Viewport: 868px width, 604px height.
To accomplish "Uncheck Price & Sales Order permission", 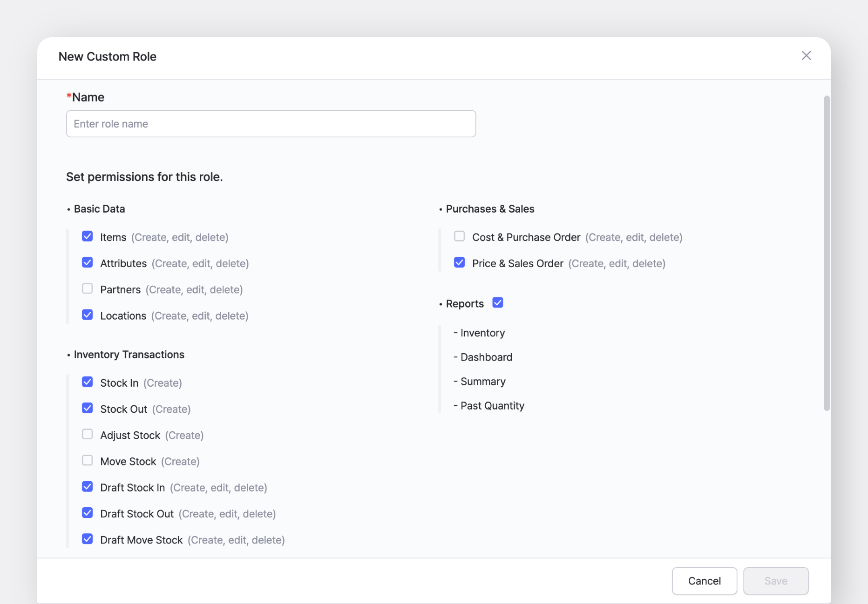I will tap(459, 262).
